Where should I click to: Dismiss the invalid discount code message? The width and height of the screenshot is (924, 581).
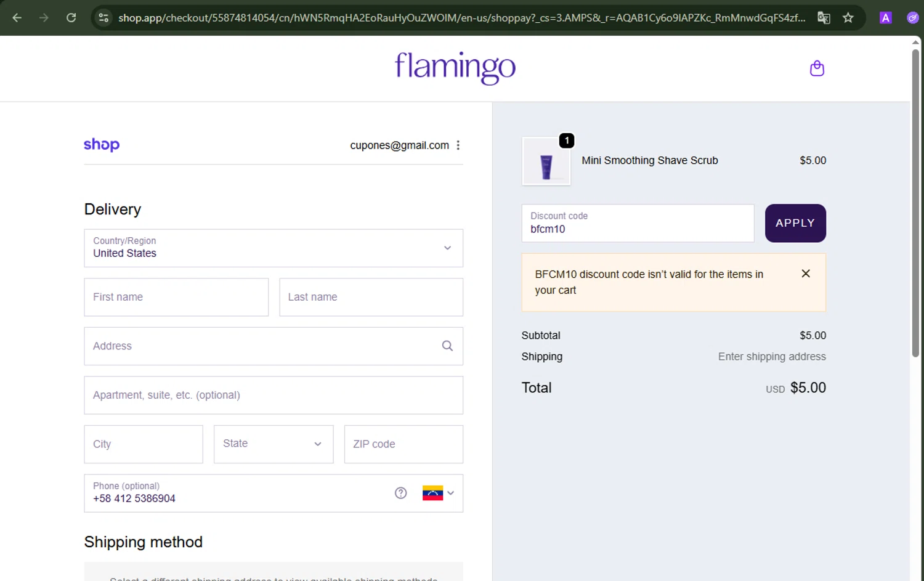pyautogui.click(x=806, y=274)
